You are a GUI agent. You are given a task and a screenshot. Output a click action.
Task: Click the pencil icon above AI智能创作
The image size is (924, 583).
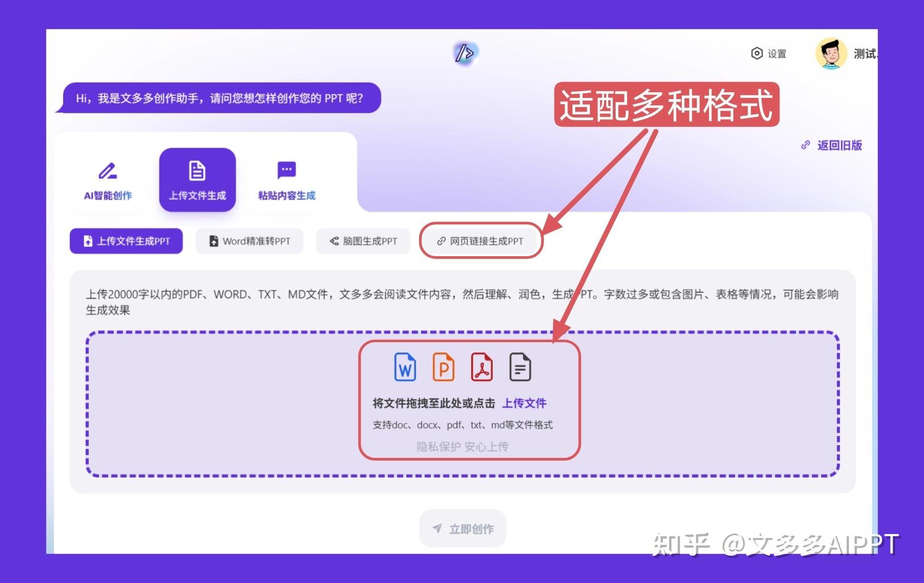107,170
